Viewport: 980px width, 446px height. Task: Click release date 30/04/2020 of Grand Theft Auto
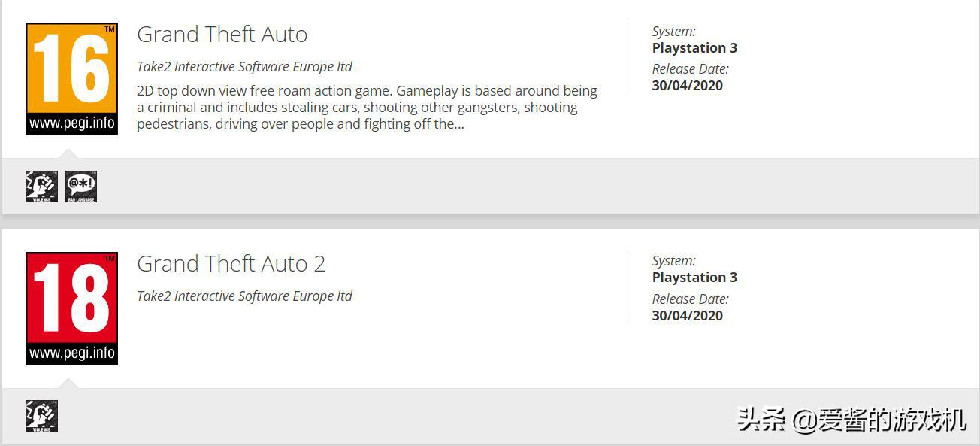(688, 86)
